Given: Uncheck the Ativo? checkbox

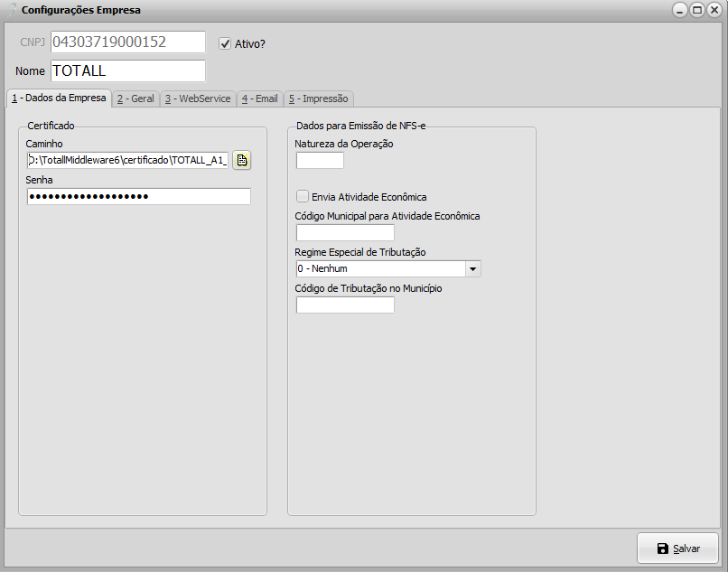Looking at the screenshot, I should (x=226, y=42).
